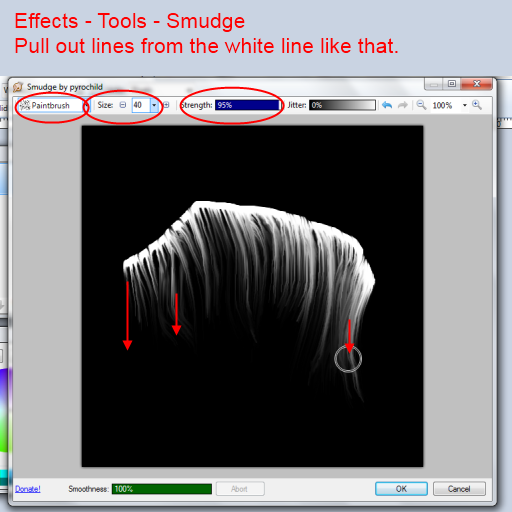Screen dimensions: 512x512
Task: Expand the Size dropdown arrow
Action: pos(154,105)
